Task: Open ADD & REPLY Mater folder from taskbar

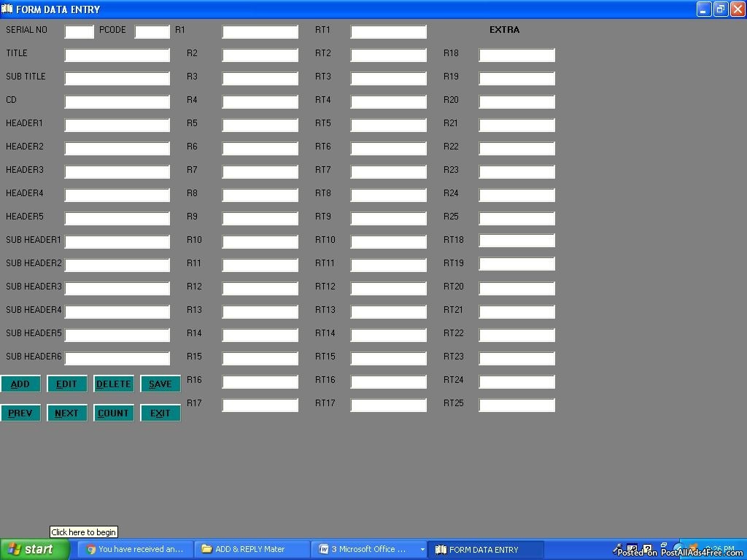Action: (252, 550)
